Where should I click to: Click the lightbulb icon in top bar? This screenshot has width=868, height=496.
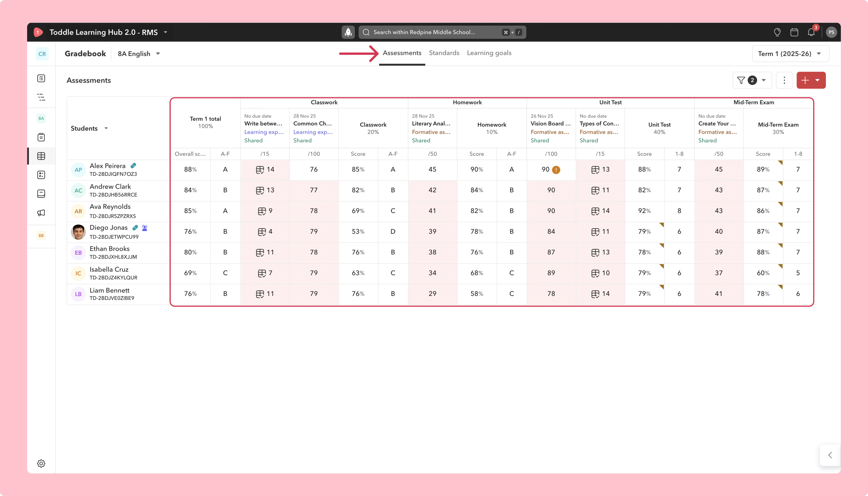777,32
